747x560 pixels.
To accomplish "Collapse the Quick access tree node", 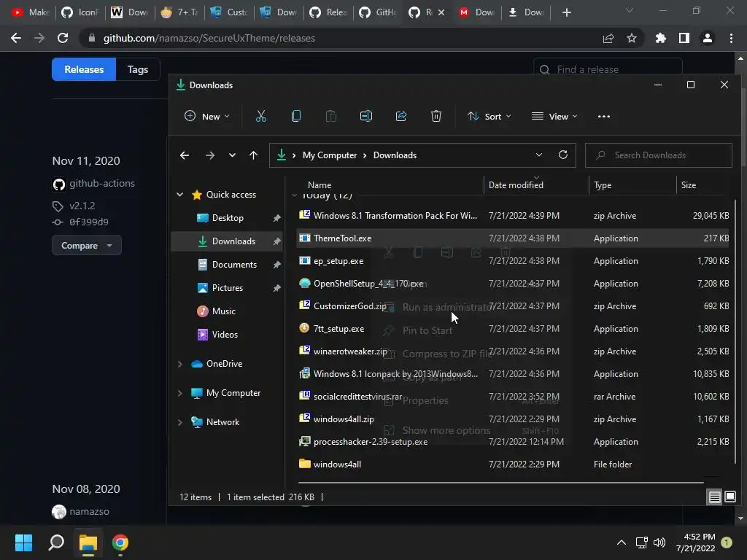I will (180, 194).
